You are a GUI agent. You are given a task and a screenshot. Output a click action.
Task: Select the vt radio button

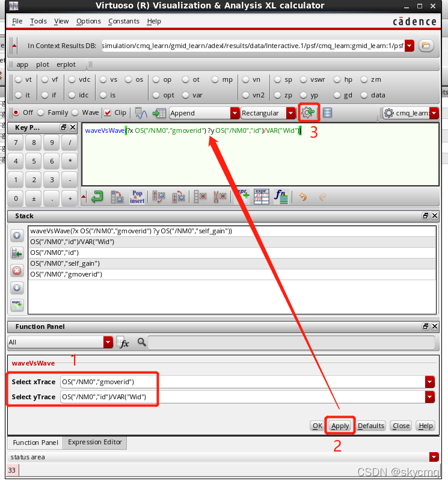[19, 79]
